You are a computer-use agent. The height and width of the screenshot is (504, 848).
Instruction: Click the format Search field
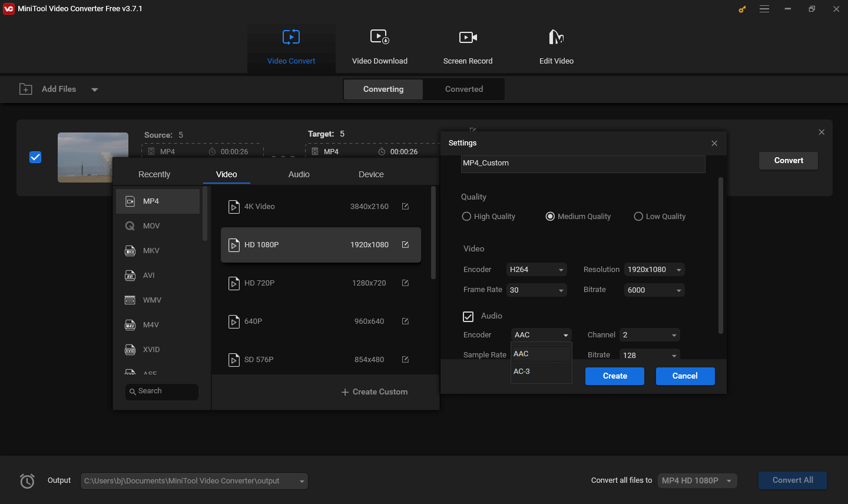pyautogui.click(x=162, y=392)
